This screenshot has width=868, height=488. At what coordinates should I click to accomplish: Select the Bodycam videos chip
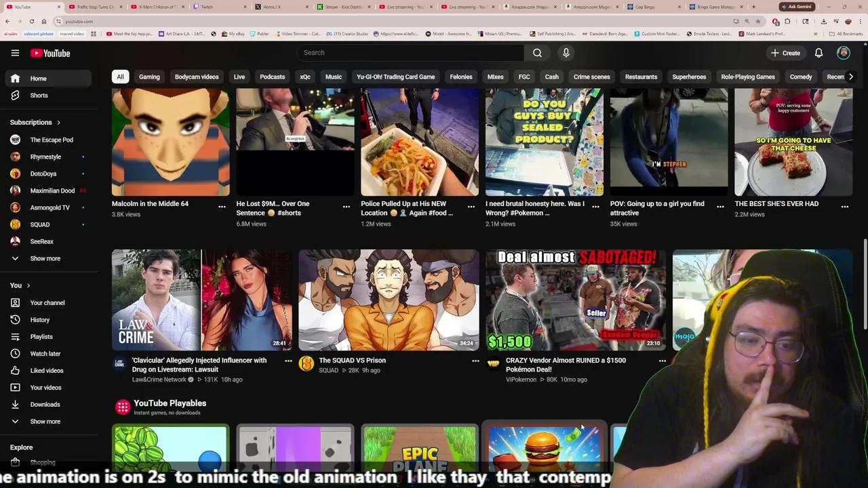point(197,77)
